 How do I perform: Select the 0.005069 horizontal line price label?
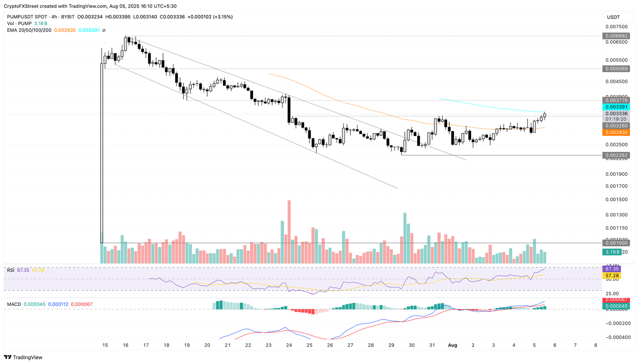point(616,69)
